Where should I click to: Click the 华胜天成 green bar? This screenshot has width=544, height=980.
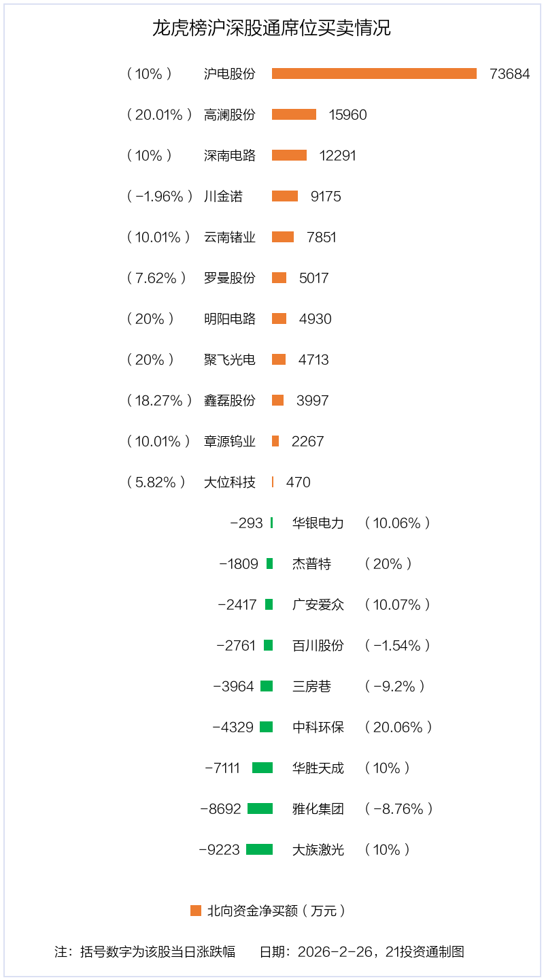click(262, 768)
